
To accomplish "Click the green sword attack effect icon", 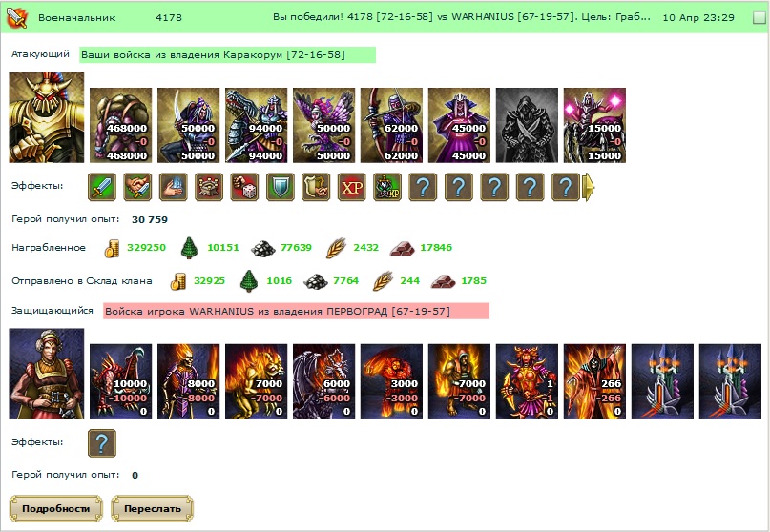I will (x=102, y=187).
